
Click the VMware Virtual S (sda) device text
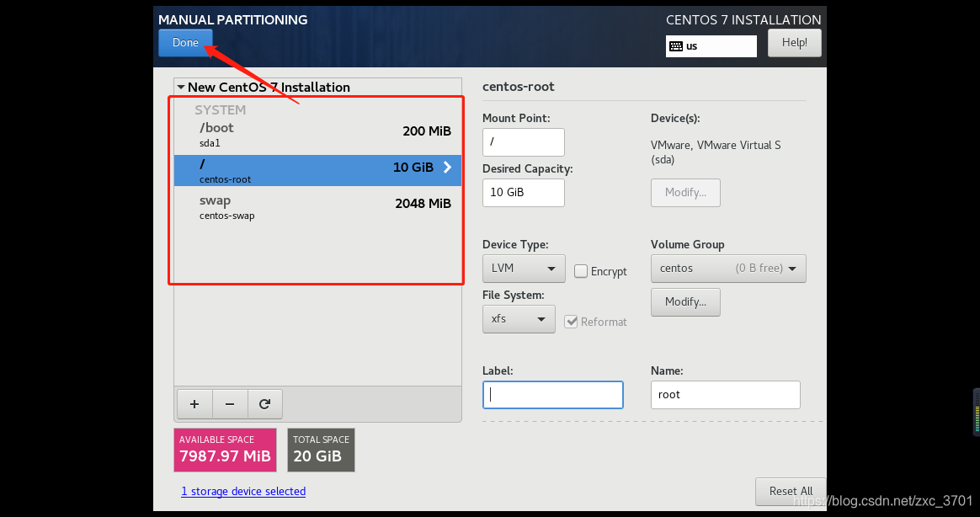coord(716,152)
